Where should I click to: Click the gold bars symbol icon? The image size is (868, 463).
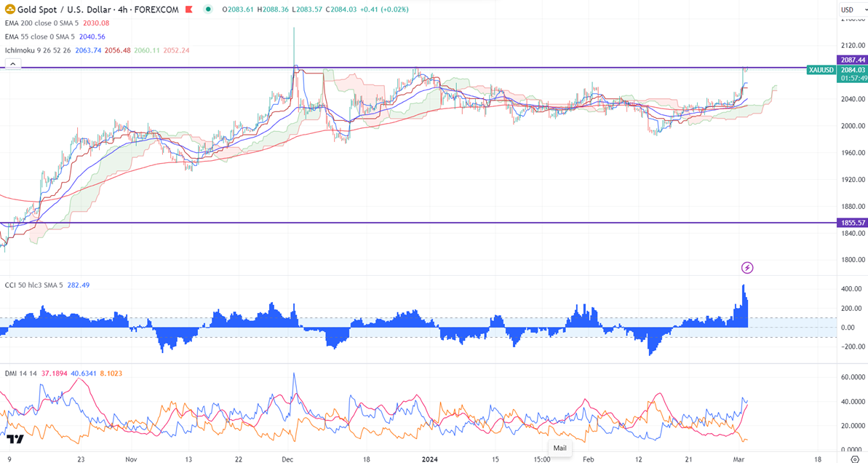10,9
